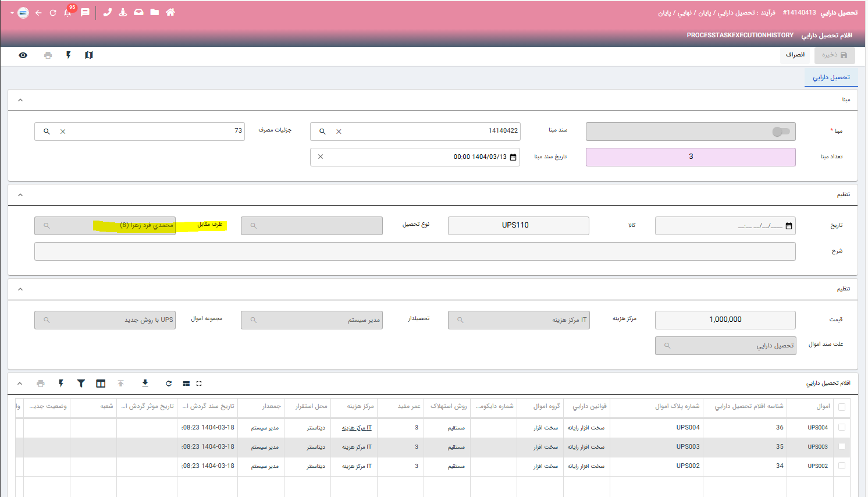868x497 pixels.
Task: Click the printer icon in top toolbar
Action: click(x=48, y=55)
